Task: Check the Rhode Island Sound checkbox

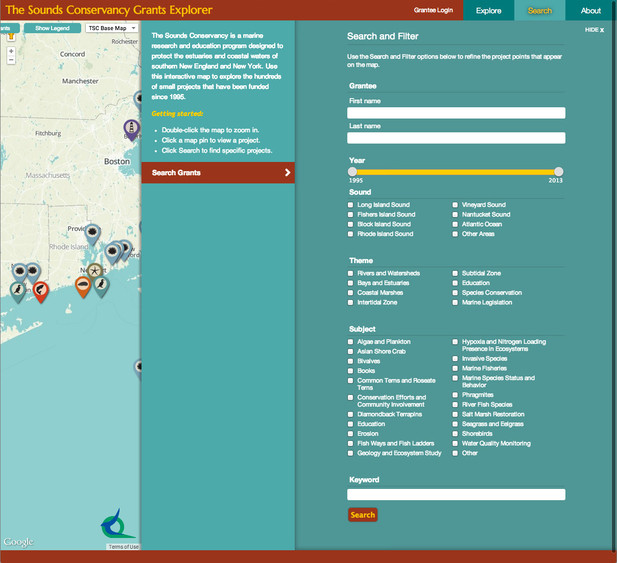Action: click(x=350, y=234)
